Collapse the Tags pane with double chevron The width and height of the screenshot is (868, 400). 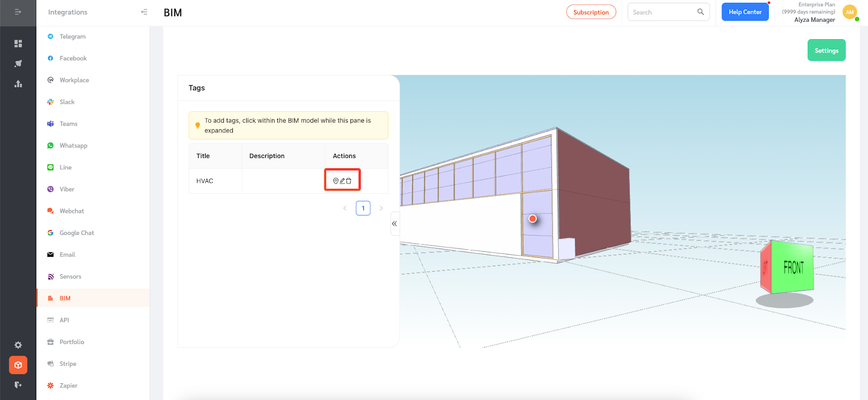[394, 224]
